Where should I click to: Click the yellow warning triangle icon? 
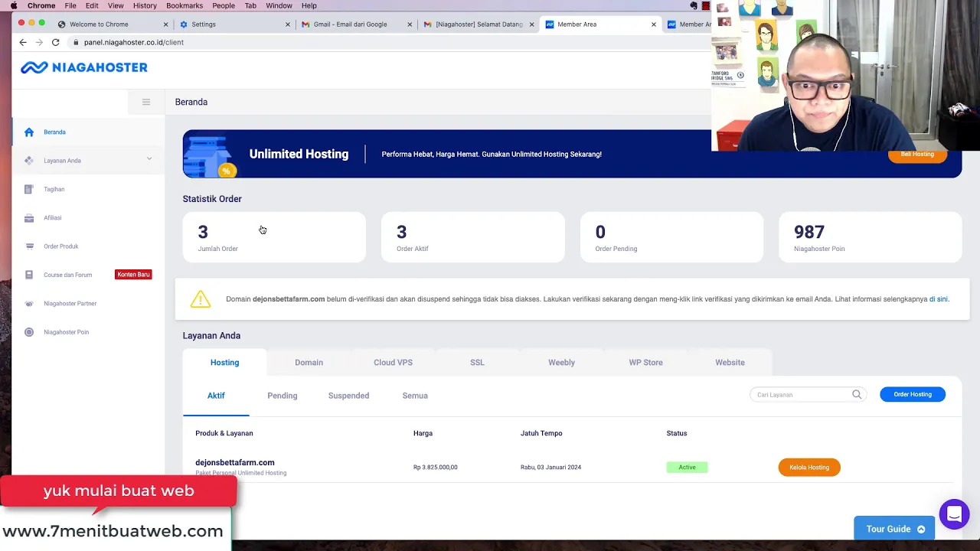coord(201,299)
